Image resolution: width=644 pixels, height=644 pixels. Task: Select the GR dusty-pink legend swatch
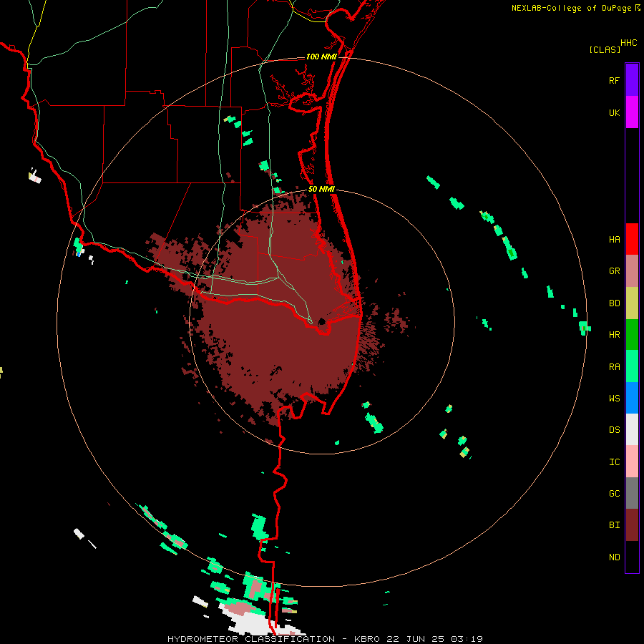pos(632,271)
